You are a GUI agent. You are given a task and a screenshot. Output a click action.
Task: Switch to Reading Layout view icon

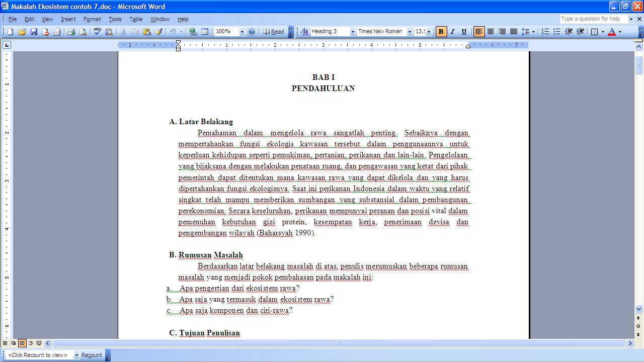pos(39,343)
